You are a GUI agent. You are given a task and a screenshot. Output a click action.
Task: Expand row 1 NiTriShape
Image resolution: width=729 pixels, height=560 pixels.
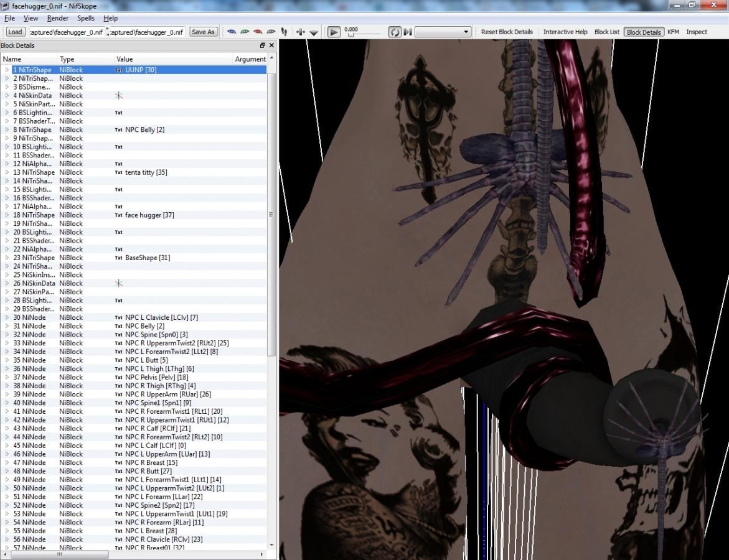7,70
